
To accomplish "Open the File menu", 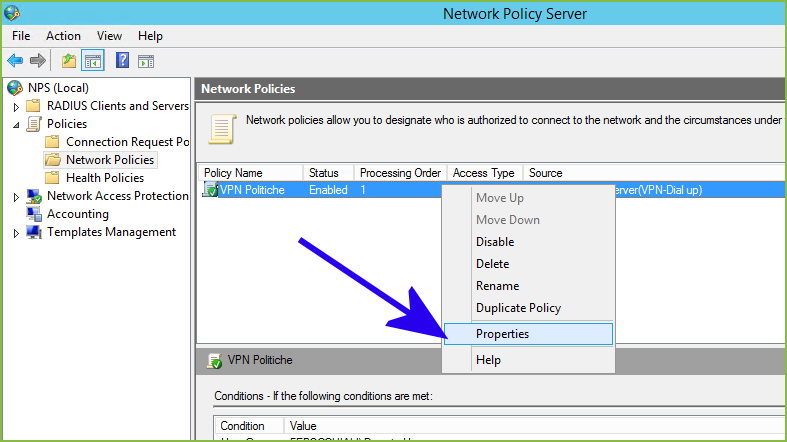I will (21, 36).
